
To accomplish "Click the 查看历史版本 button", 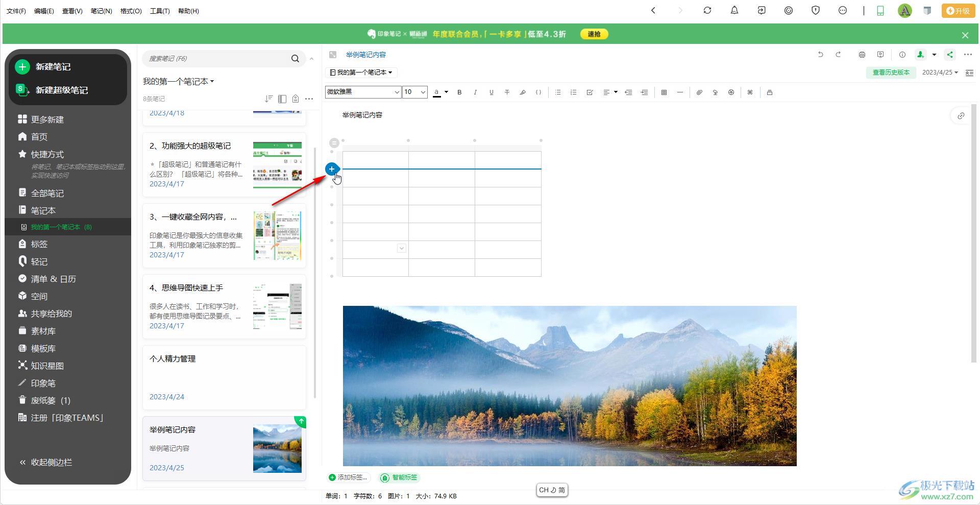I will click(891, 73).
